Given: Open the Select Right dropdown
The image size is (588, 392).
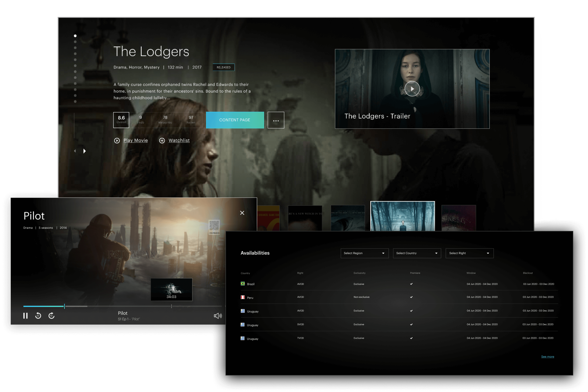Looking at the screenshot, I should 469,253.
